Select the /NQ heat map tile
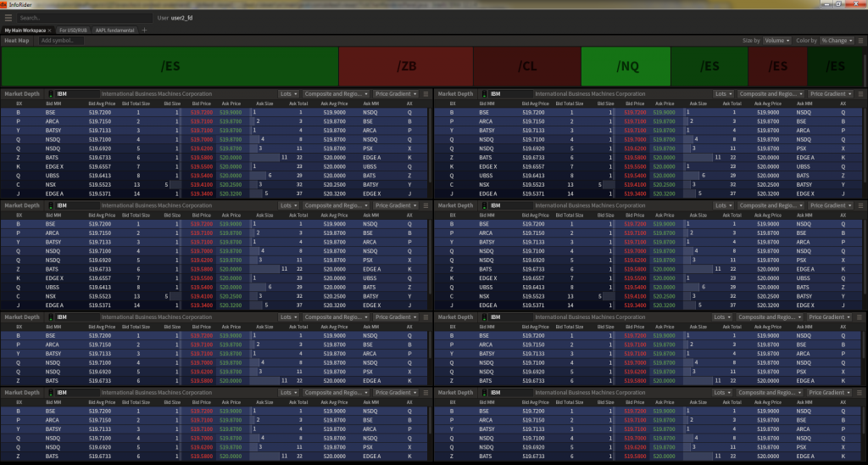The image size is (868, 465). click(x=626, y=65)
